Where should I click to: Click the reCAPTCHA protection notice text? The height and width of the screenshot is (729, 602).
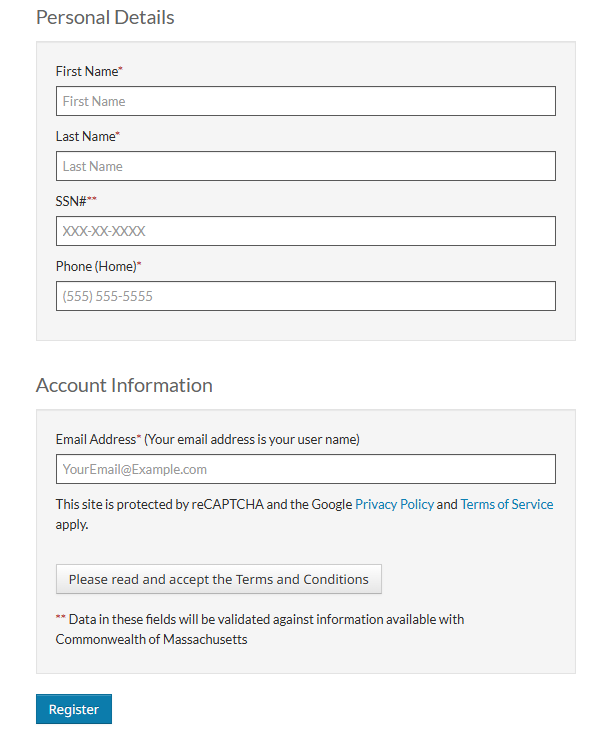(304, 514)
